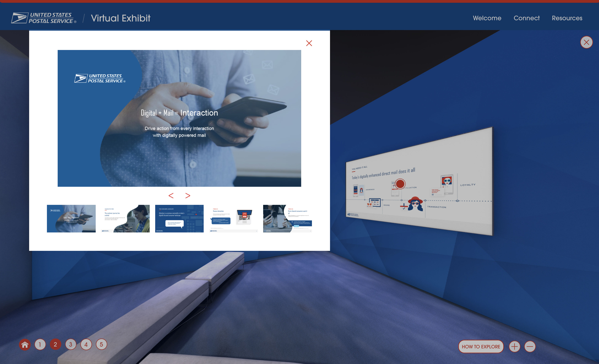
Task: Close the exhibit view with the circular X button
Action: point(586,42)
